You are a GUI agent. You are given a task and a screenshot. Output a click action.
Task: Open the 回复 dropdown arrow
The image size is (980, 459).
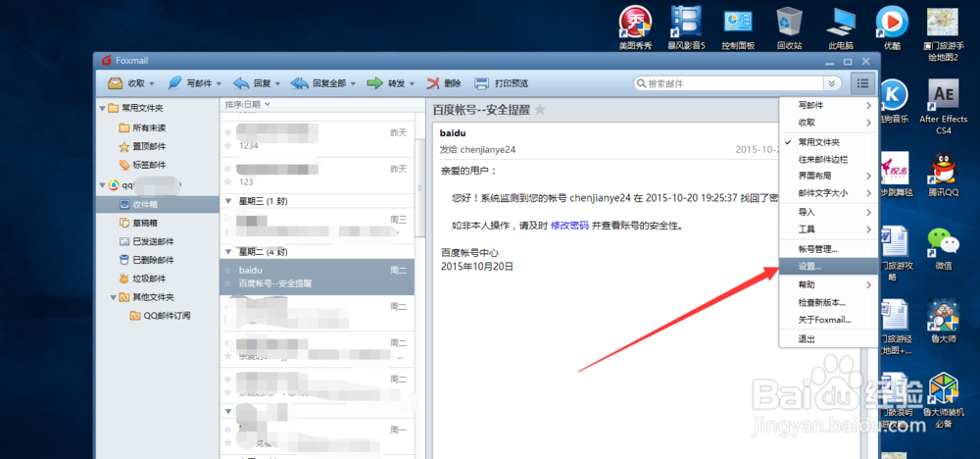(x=277, y=83)
